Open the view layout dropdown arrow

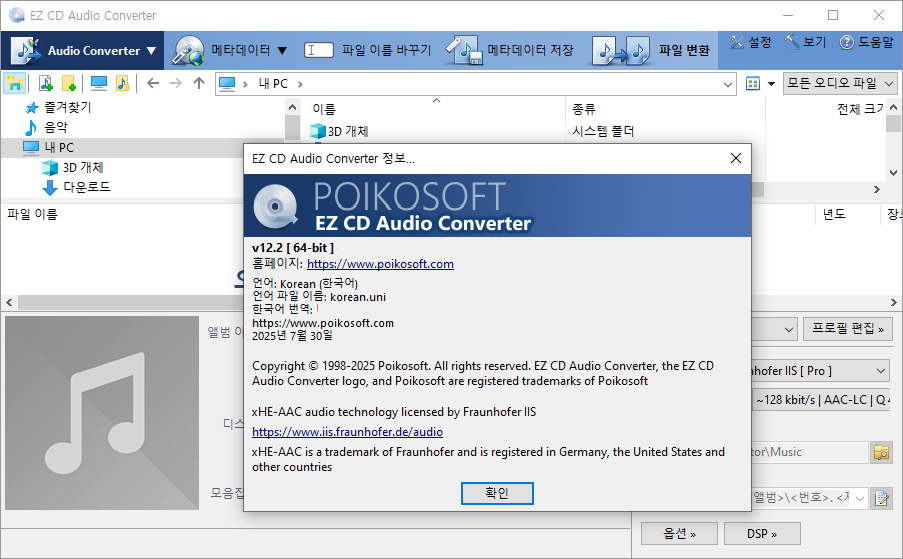[771, 84]
